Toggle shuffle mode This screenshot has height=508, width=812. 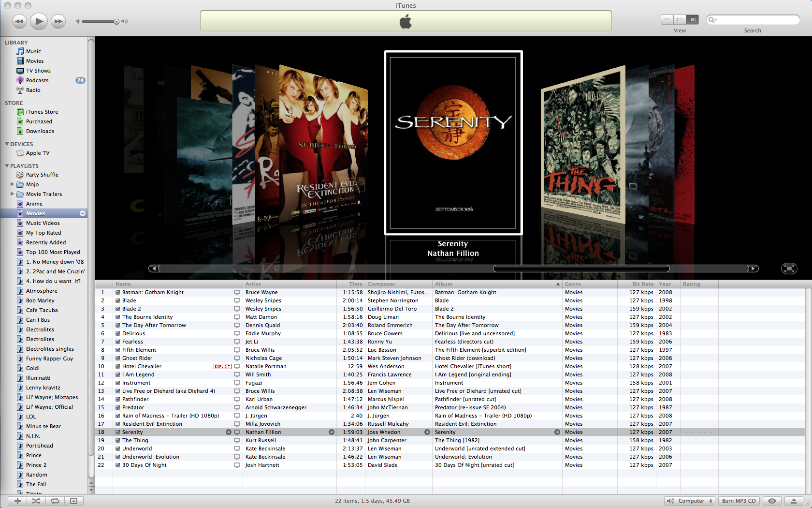coord(36,501)
